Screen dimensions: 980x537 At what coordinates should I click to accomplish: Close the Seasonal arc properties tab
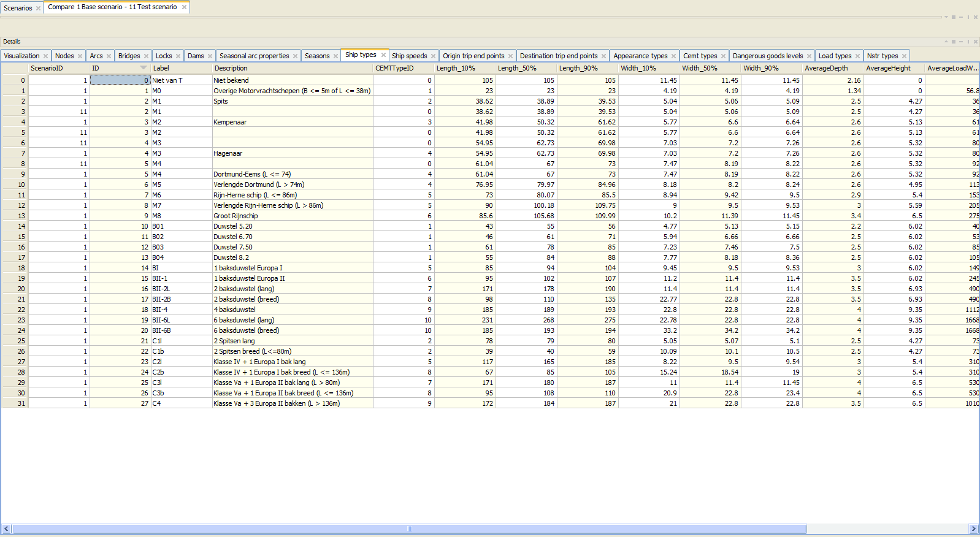click(x=295, y=56)
